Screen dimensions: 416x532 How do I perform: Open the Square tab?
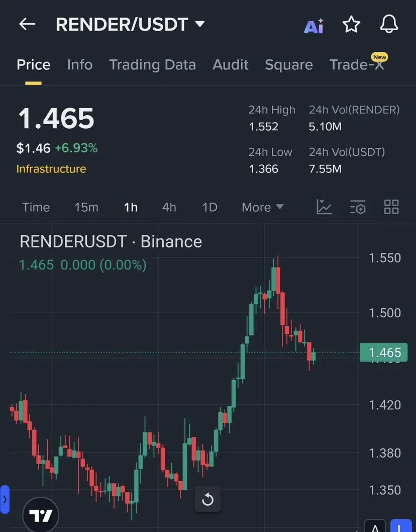289,65
